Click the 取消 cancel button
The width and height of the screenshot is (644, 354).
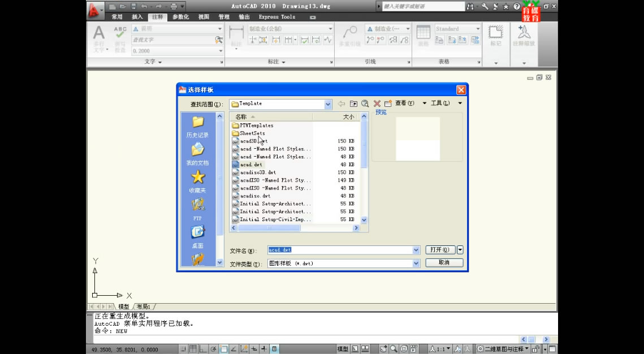(x=444, y=262)
